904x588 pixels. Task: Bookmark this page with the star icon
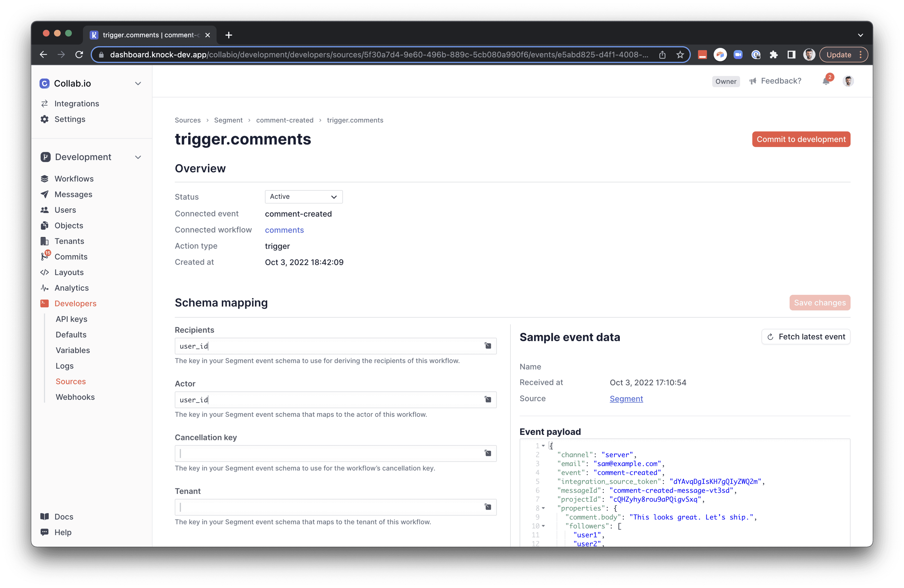(x=680, y=55)
